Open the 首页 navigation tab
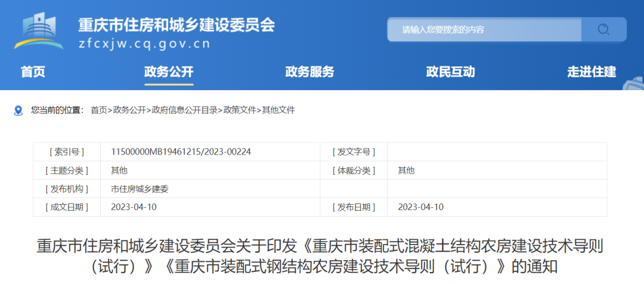Viewport: 644px width, 284px height. tap(33, 72)
